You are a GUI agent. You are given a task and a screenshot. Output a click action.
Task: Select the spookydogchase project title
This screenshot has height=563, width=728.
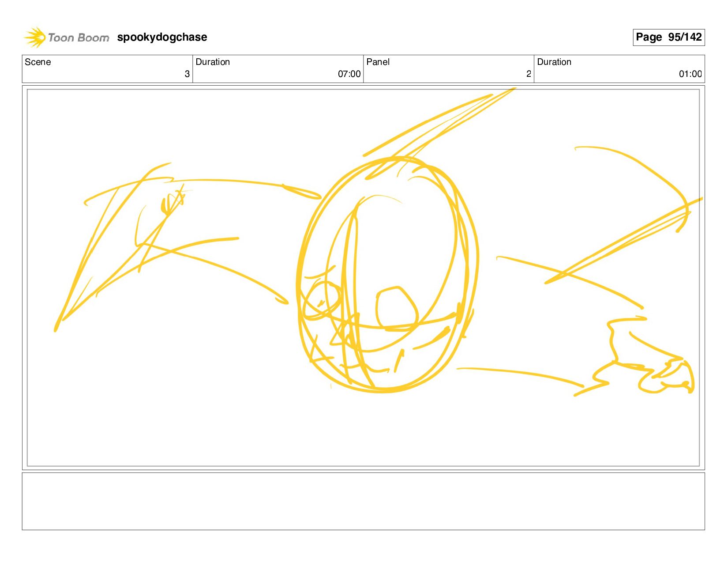click(162, 37)
